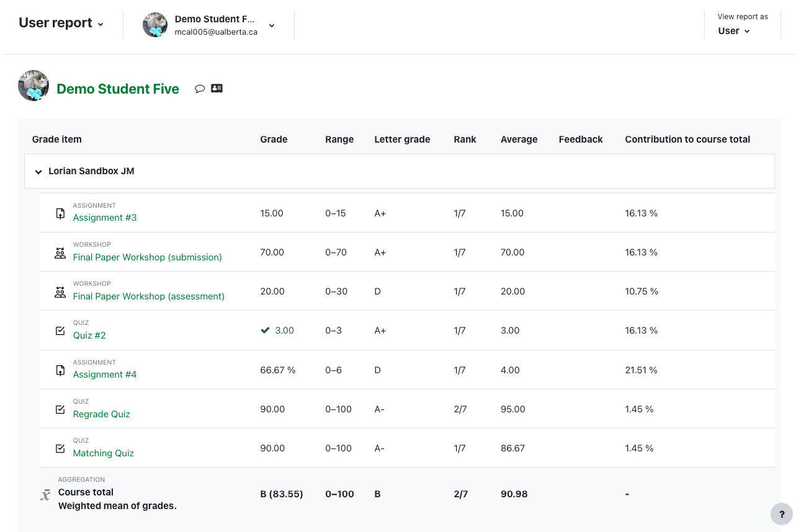Click the Demo Student Five profile picture
Viewport: 801px width, 532px height.
coord(34,86)
